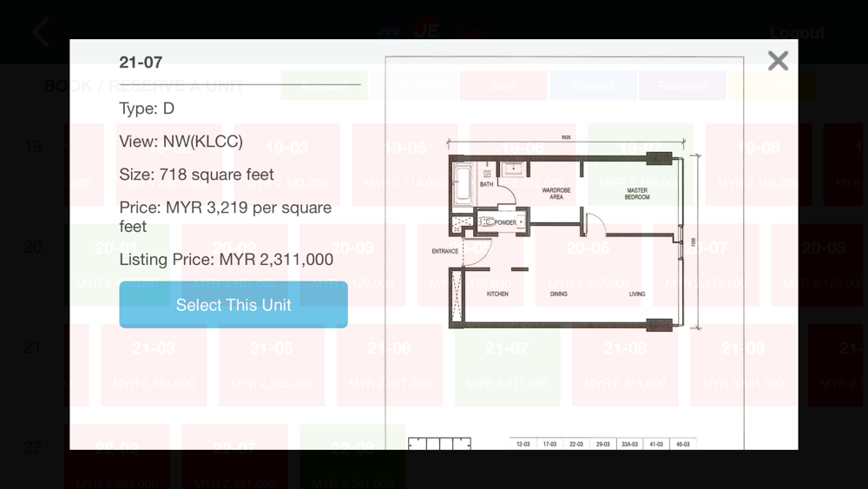Open unit 21-03 in background grid
Image resolution: width=868 pixels, height=489 pixels.
(154, 365)
